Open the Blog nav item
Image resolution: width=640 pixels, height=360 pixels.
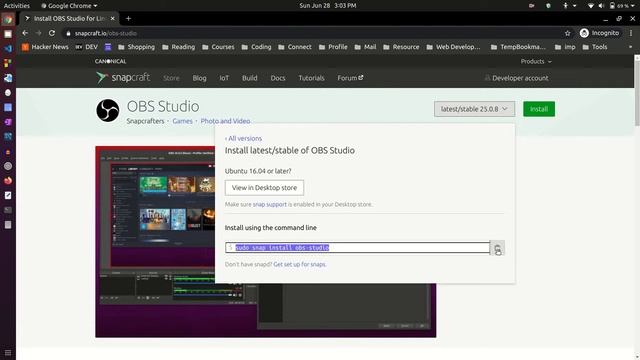point(199,78)
